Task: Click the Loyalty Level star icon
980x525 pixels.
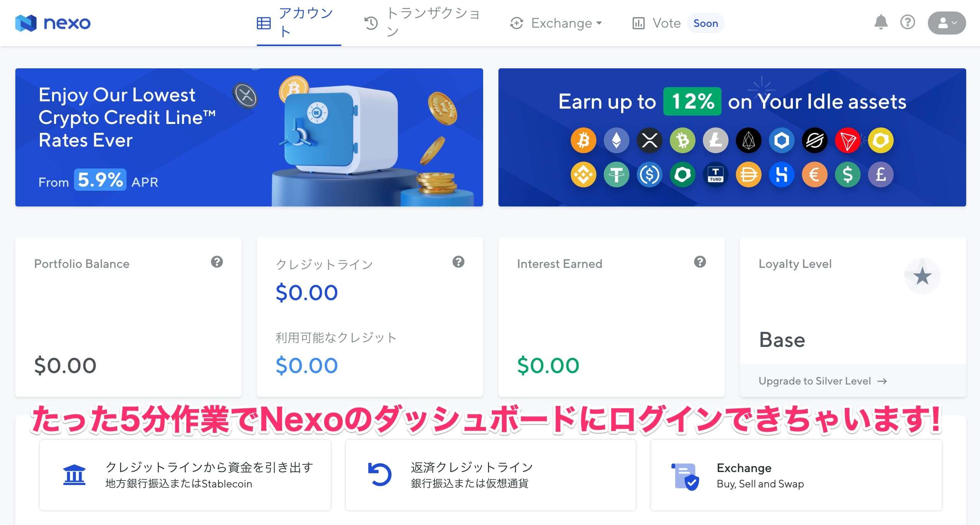Action: point(922,276)
